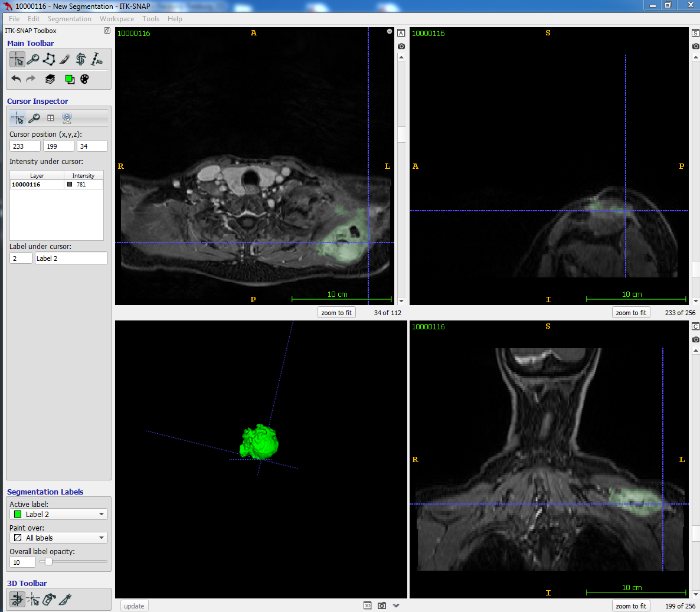Viewport: 700px width, 612px height.
Task: Take a snapshot of the axial view
Action: (401, 46)
